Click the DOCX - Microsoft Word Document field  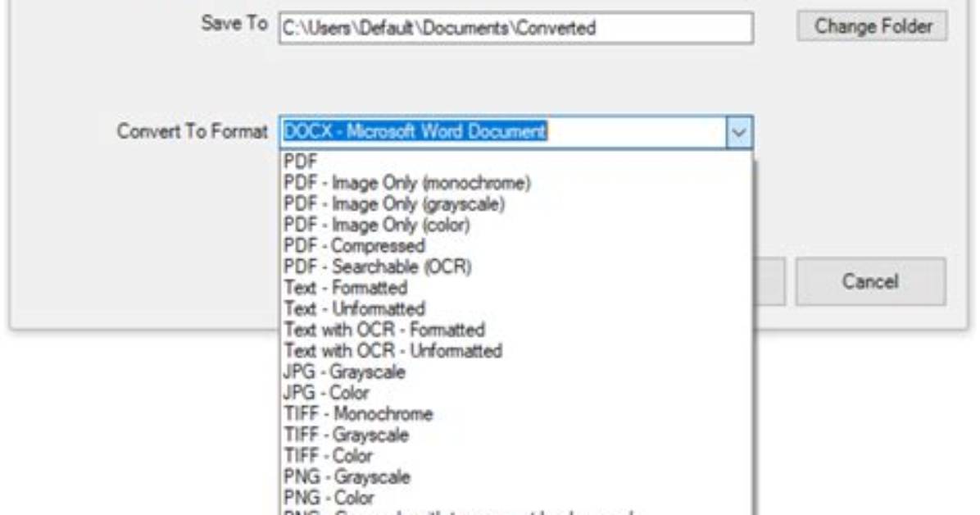click(x=502, y=132)
